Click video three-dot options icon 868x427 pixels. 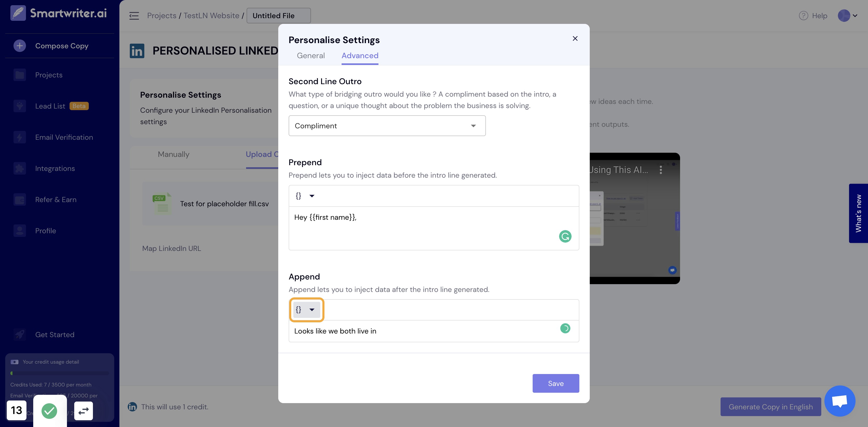coord(661,170)
